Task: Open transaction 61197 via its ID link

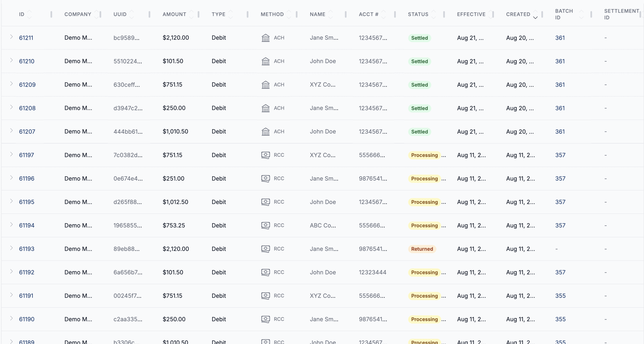Action: click(26, 155)
